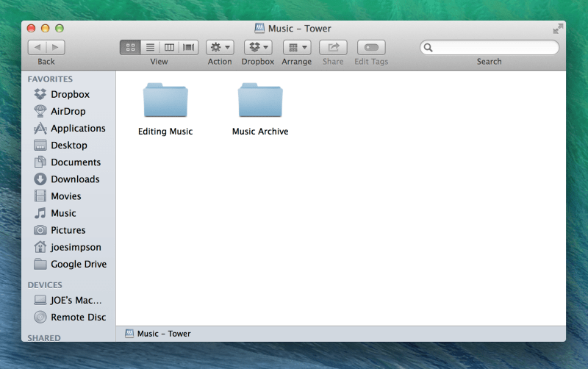Click the Editing Music folder name
Screen dimensions: 588x369
[165, 132]
